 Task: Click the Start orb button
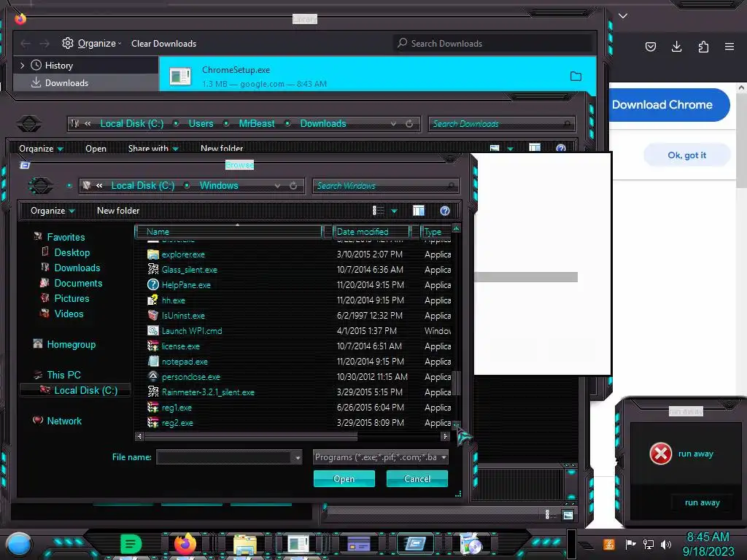coord(19,544)
